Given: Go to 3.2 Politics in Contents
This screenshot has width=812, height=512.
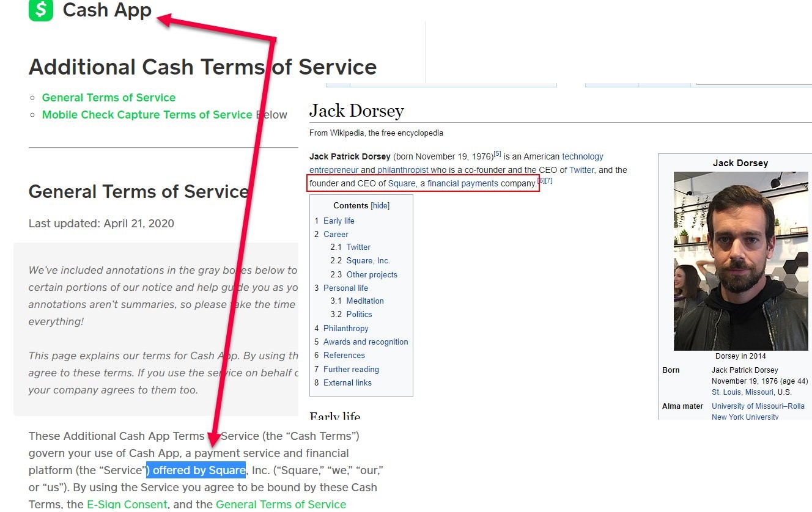Looking at the screenshot, I should [x=359, y=315].
